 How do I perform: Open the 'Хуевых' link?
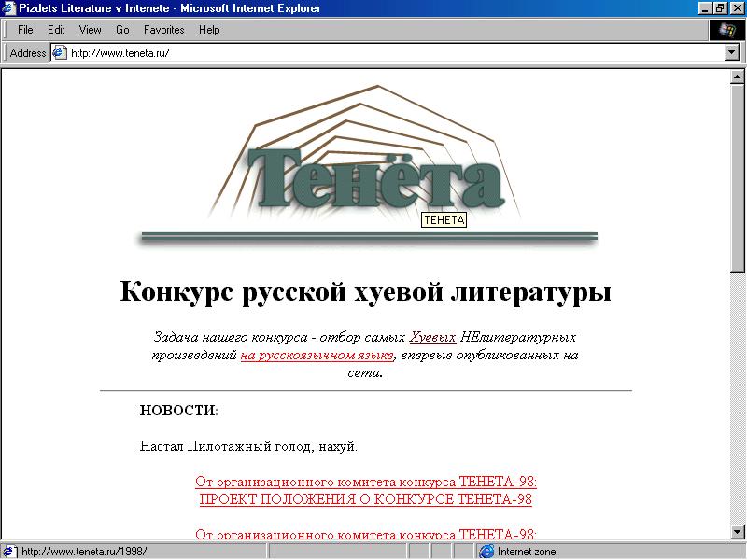[432, 337]
